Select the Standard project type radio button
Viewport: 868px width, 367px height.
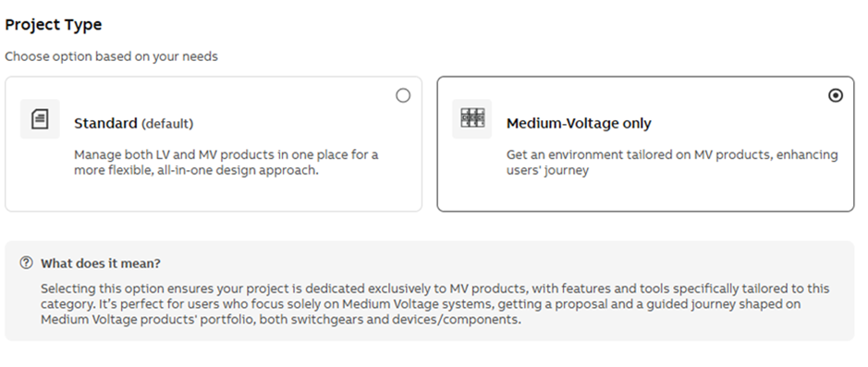tap(403, 96)
